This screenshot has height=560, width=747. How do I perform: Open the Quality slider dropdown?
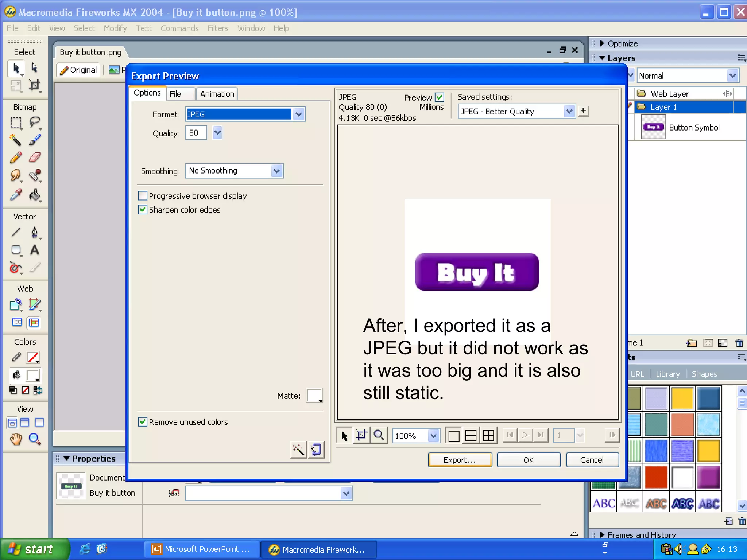217,133
